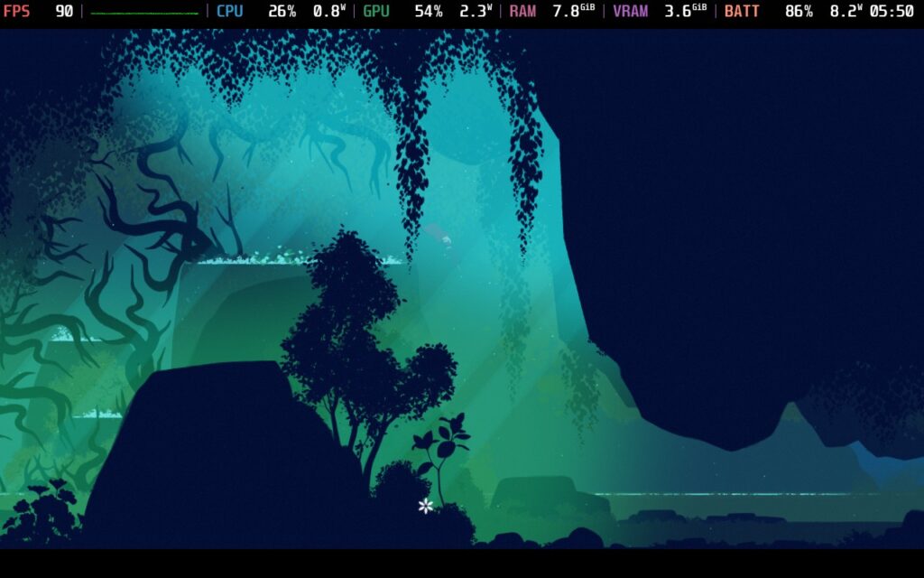The height and width of the screenshot is (578, 924).
Task: Click the clock showing 05:50
Action: pyautogui.click(x=892, y=11)
